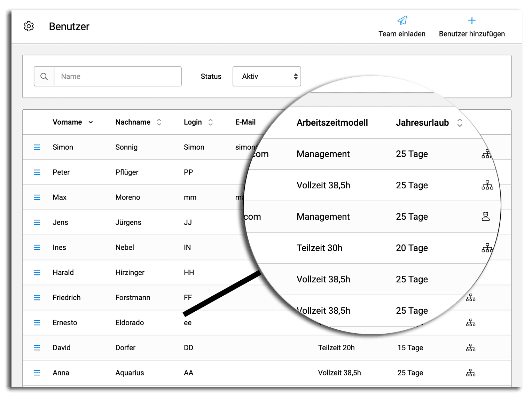Open the row menu for Jens Jürgens
The image size is (532, 398).
[x=37, y=223]
